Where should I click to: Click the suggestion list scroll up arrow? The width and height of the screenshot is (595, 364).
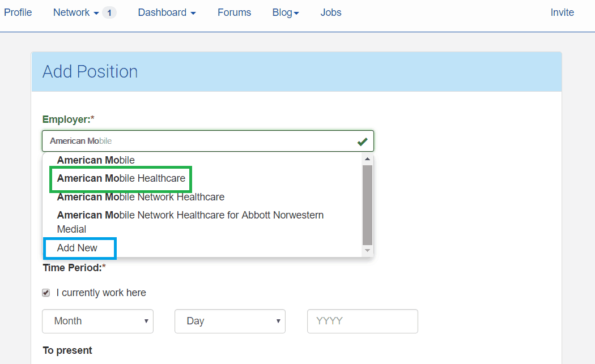click(x=367, y=159)
